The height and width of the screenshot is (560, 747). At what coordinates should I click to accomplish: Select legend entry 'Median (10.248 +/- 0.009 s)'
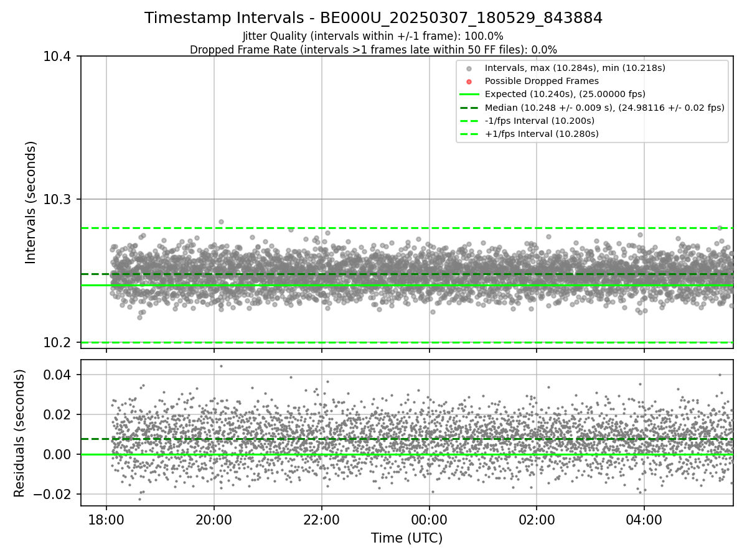coord(604,108)
